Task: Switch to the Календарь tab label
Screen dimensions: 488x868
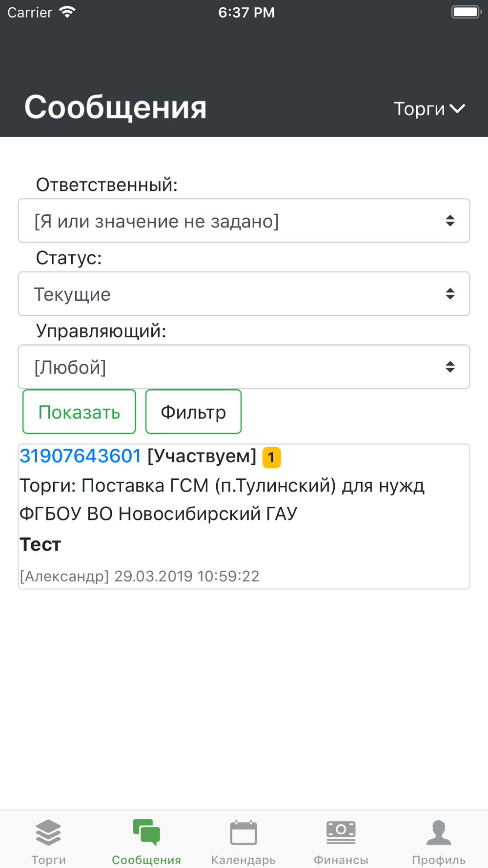Action: [244, 860]
